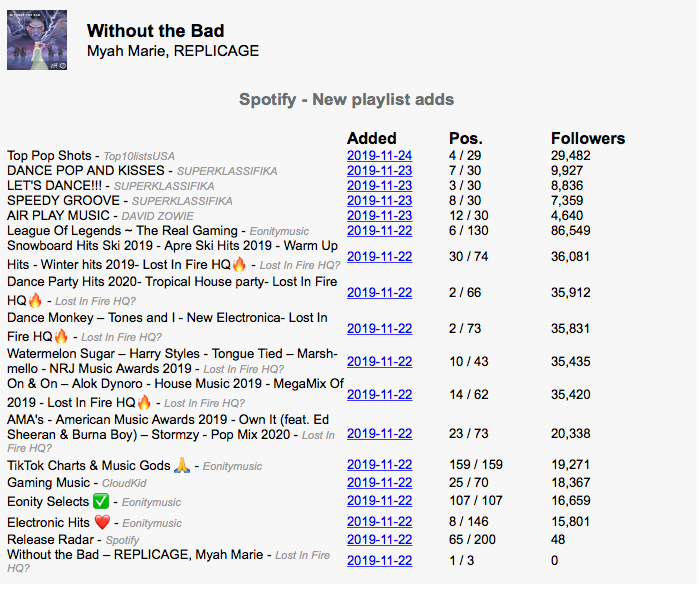Open the date link for Gaming Music playlist

tap(379, 483)
